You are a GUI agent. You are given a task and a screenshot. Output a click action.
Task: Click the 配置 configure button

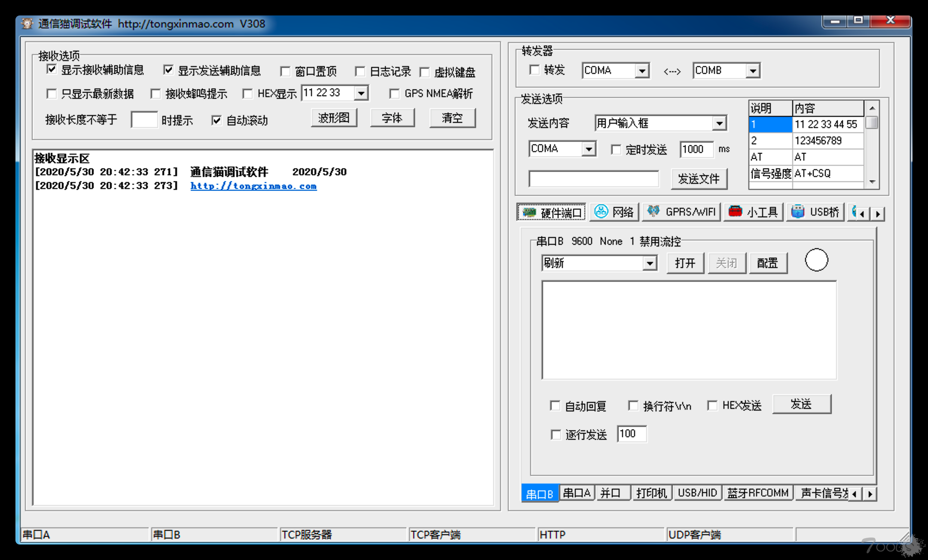(x=768, y=263)
